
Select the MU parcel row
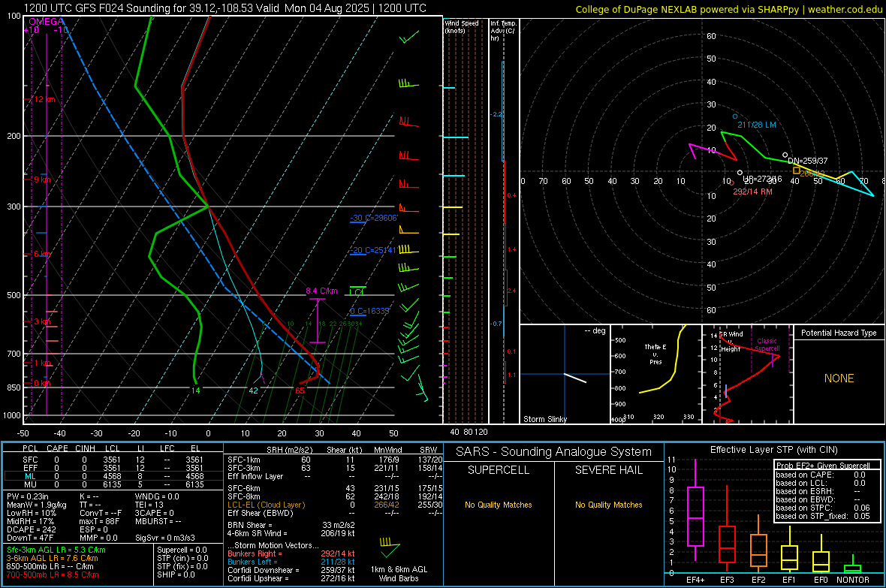click(x=113, y=484)
